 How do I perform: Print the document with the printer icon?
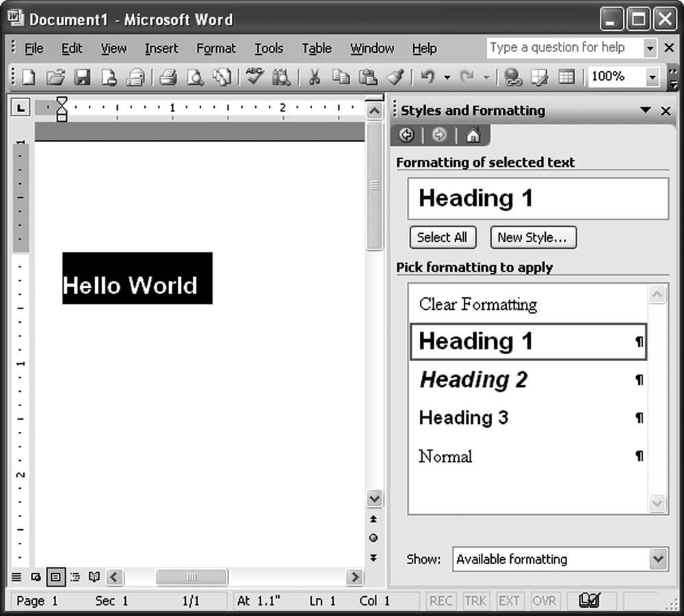[x=168, y=78]
